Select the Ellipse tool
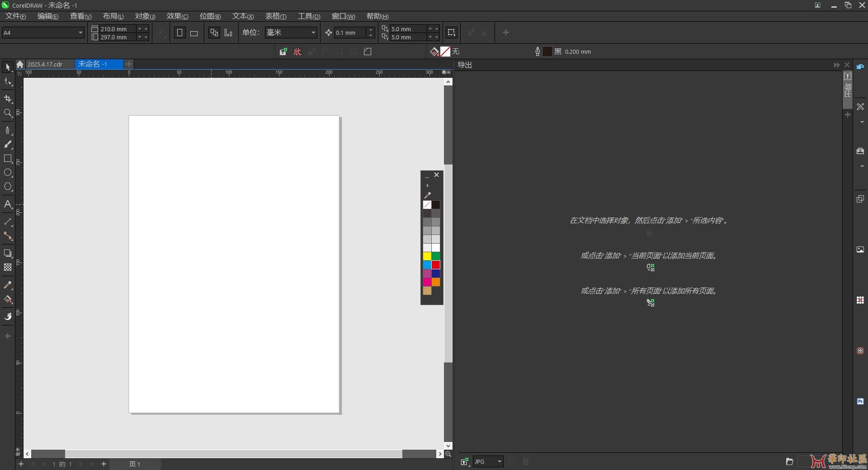Image resolution: width=868 pixels, height=470 pixels. [x=8, y=173]
